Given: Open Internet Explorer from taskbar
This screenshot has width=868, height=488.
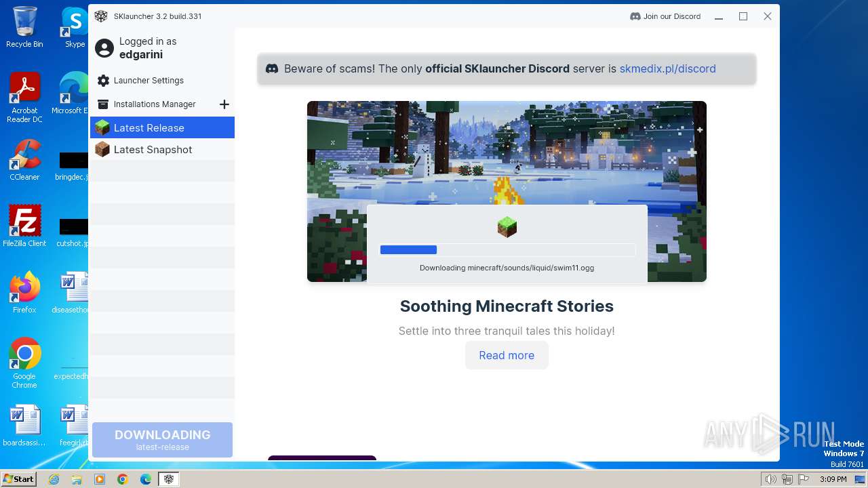Looking at the screenshot, I should coord(54,479).
